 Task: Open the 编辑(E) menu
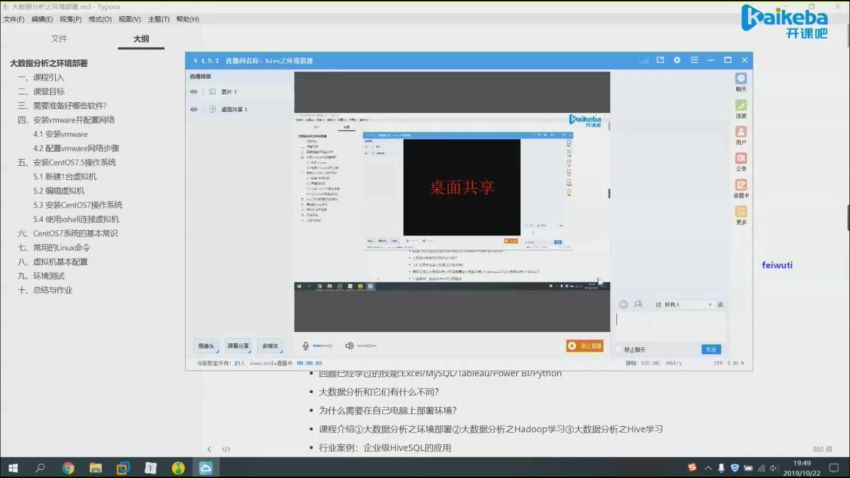42,19
